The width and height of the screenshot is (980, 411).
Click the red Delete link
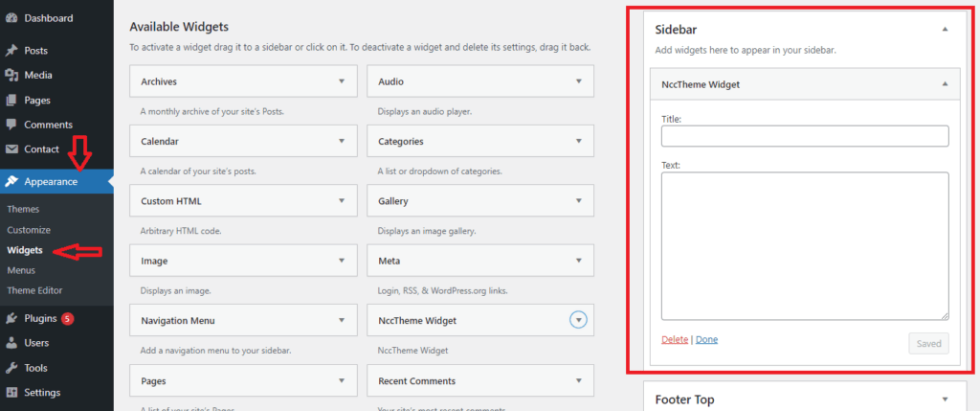click(x=675, y=340)
